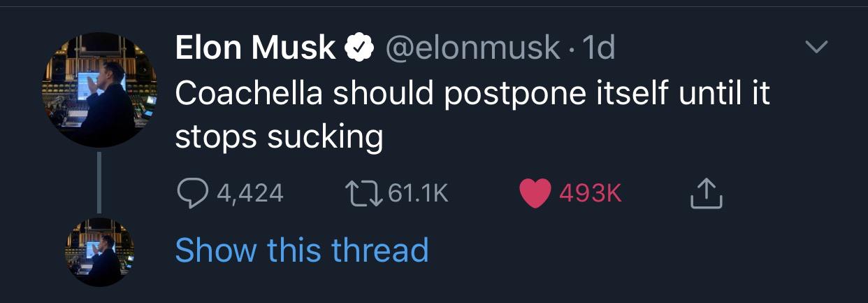Retweet using the arrows icon
The image size is (868, 303).
click(363, 193)
